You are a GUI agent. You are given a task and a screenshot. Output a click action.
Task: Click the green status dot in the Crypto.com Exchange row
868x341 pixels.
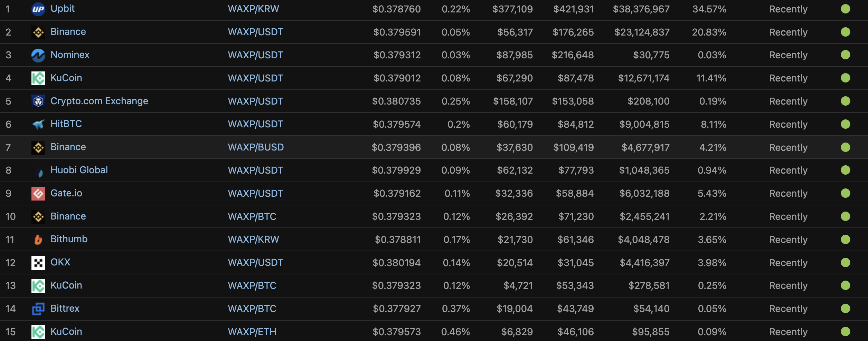pyautogui.click(x=846, y=101)
